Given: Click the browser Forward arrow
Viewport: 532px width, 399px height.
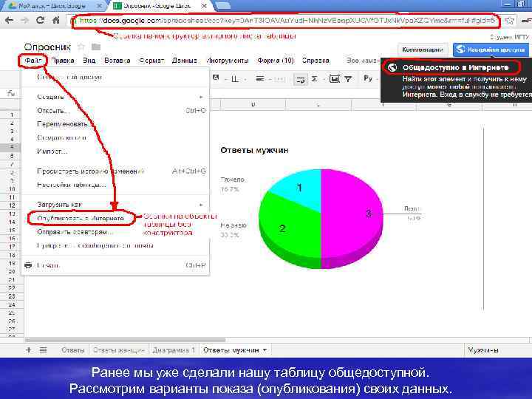Looking at the screenshot, I should [x=25, y=21].
